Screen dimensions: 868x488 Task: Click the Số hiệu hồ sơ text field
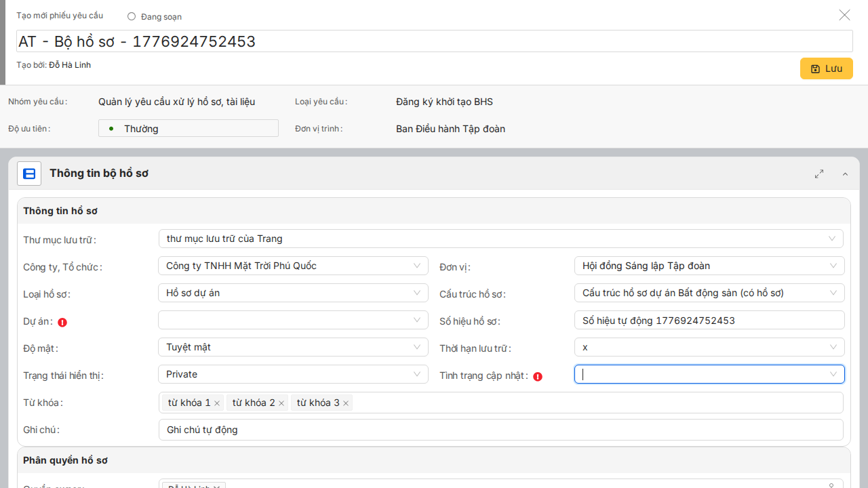click(709, 320)
